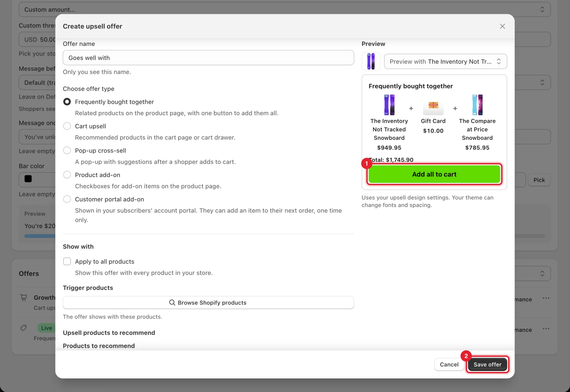Click the Offer name input field
The image size is (570, 392).
(x=208, y=58)
